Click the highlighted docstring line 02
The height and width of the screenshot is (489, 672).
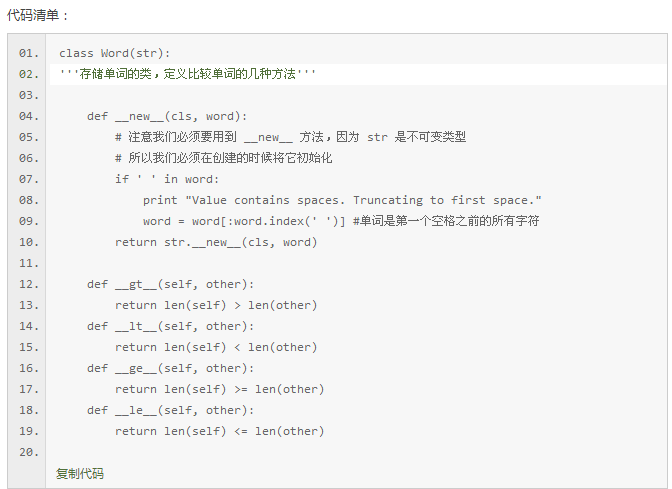tap(358, 74)
